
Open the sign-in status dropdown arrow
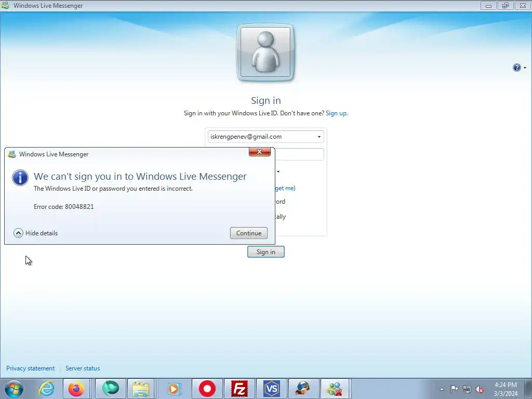tap(278, 171)
